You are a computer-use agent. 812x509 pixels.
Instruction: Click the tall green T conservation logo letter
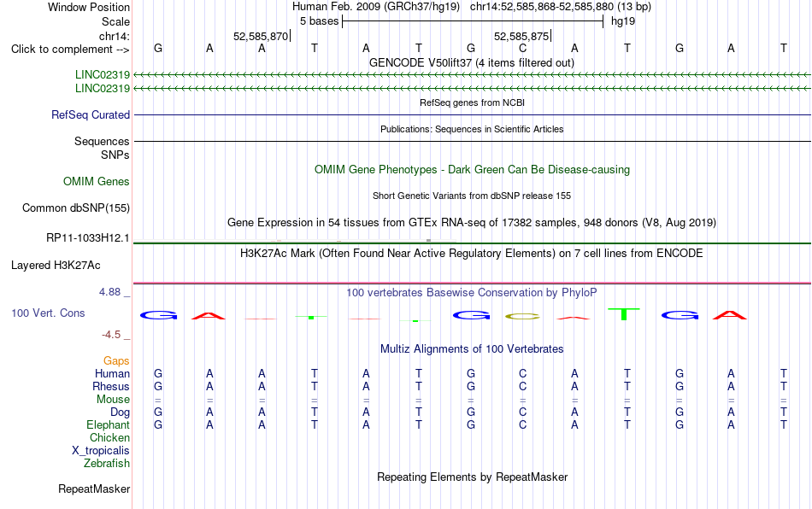(x=624, y=313)
